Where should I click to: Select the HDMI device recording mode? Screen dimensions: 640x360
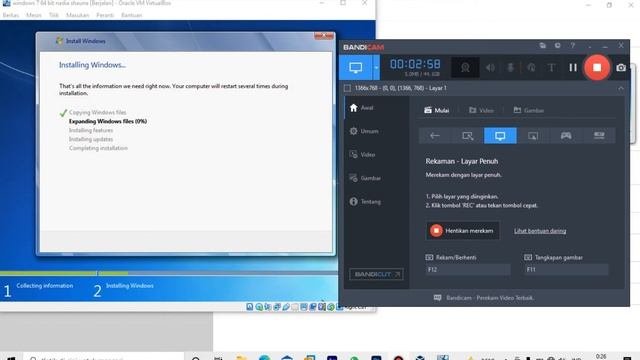pos(599,136)
